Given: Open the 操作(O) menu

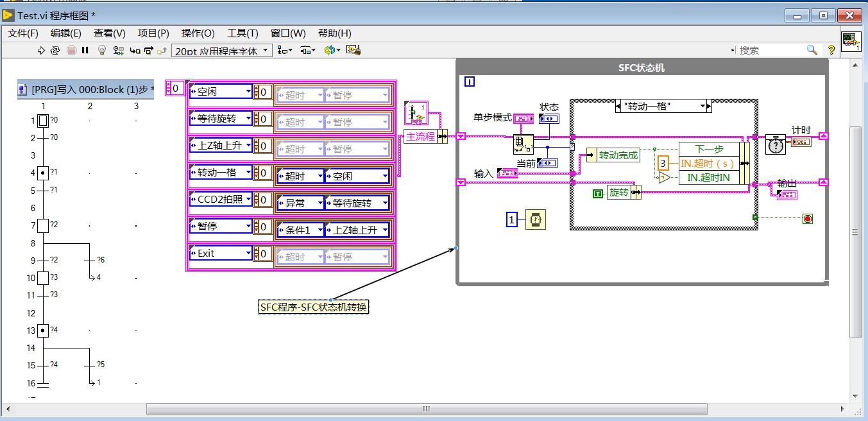Looking at the screenshot, I should click(198, 33).
